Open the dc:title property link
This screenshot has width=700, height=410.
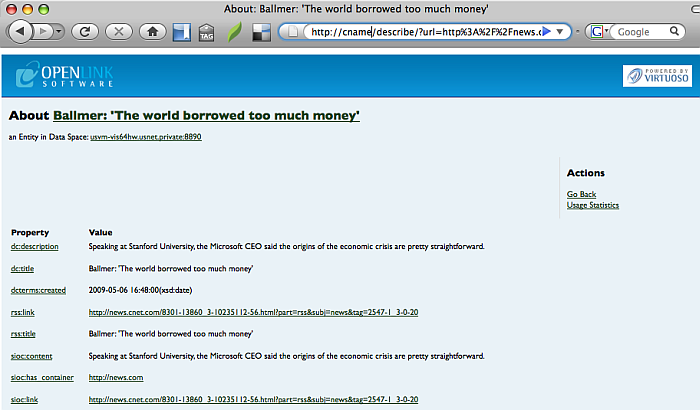coord(22,268)
